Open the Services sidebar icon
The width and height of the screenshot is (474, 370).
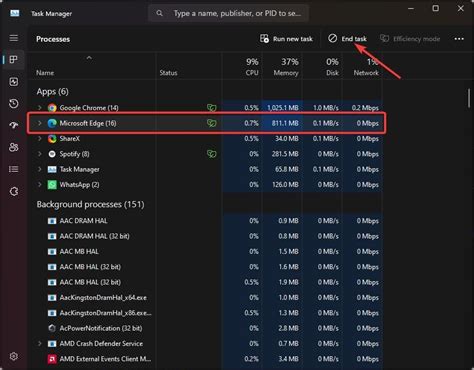pos(14,191)
